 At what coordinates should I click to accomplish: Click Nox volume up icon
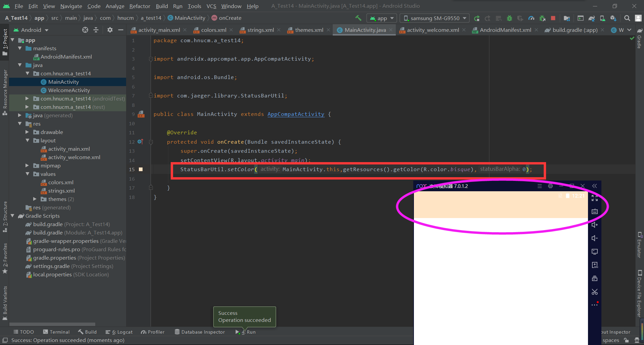[595, 225]
